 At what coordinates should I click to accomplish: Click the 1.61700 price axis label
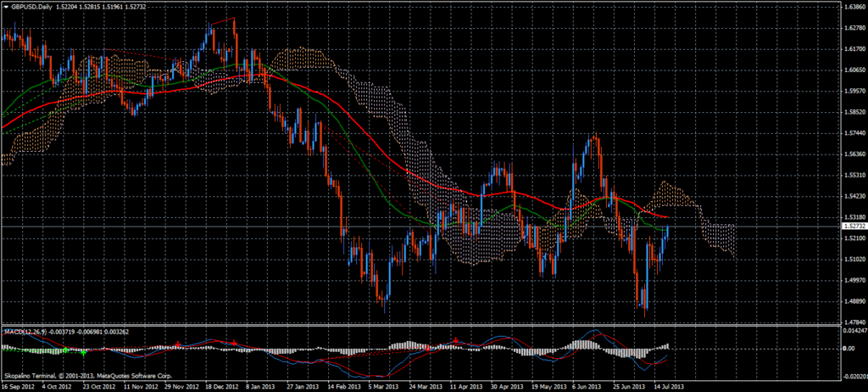(856, 49)
